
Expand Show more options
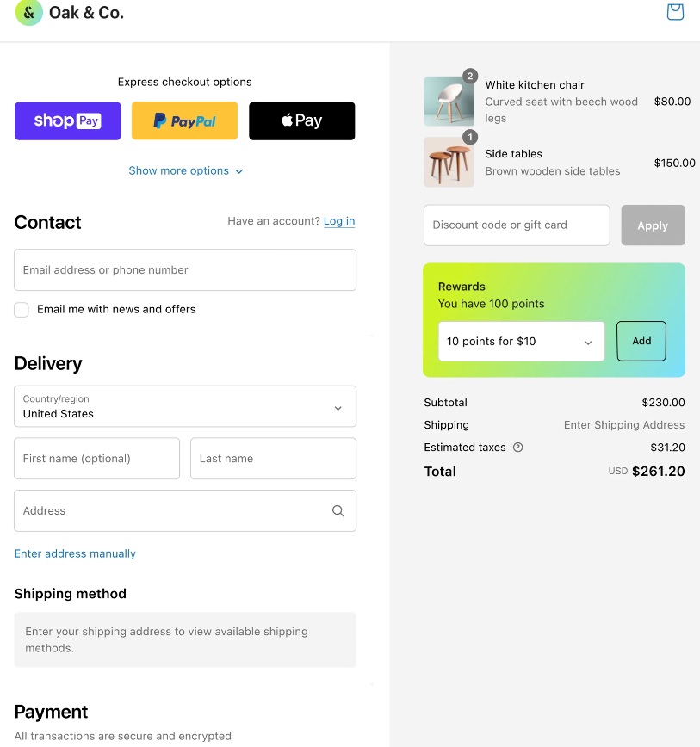(186, 171)
